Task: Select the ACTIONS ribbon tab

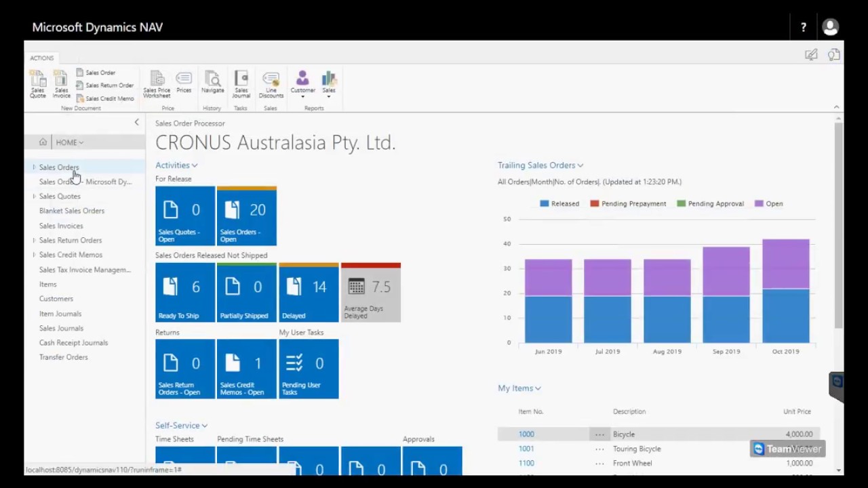Action: point(41,58)
